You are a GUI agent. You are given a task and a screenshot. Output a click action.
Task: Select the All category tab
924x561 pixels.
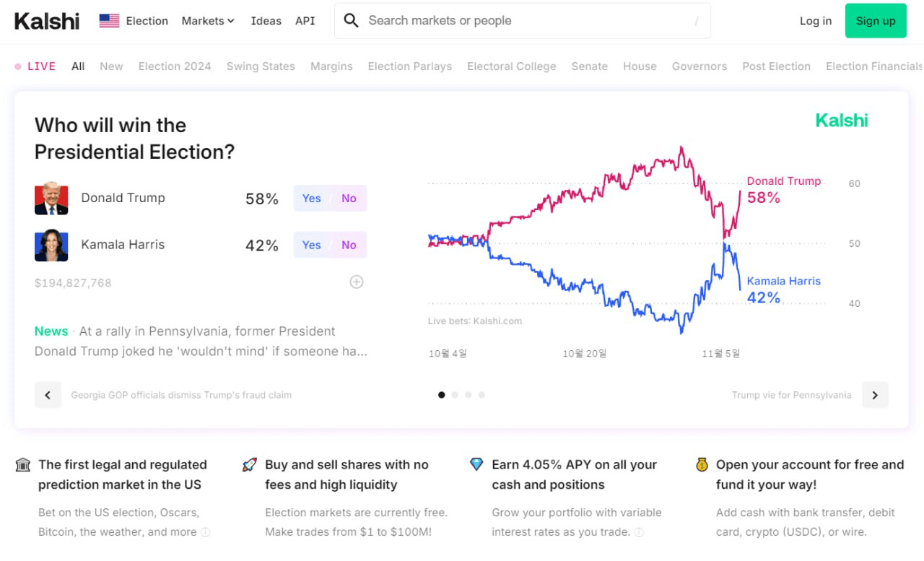point(78,66)
